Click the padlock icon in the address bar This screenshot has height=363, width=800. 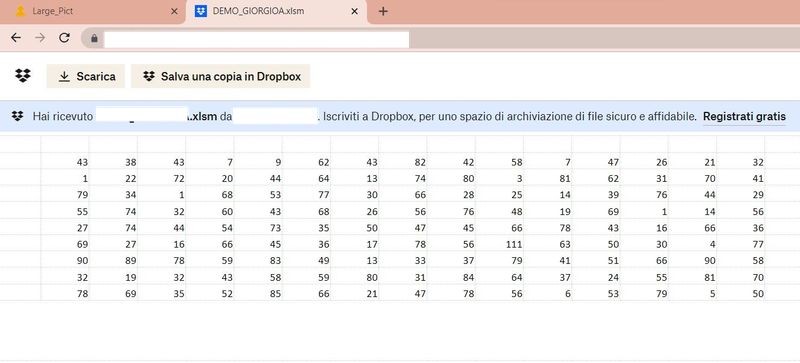(x=94, y=38)
